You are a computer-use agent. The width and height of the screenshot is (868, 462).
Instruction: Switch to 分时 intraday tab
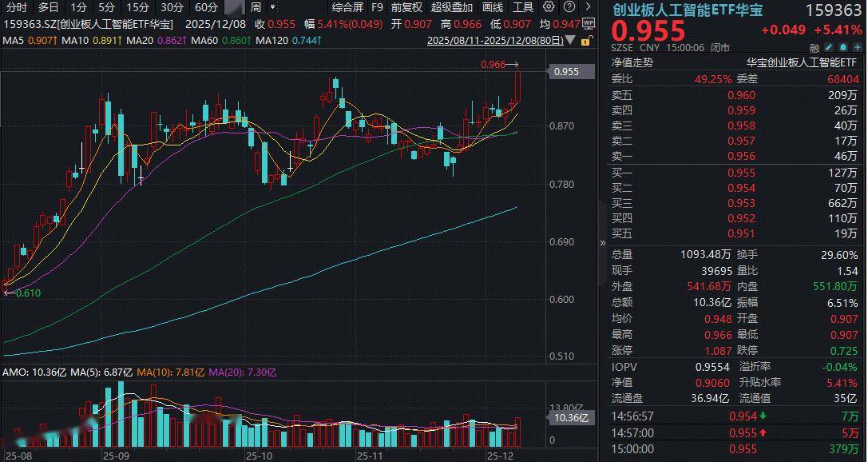[x=16, y=7]
